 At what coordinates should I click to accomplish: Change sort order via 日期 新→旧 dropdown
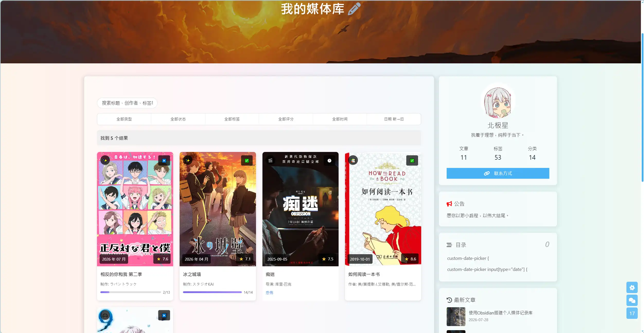coord(394,119)
